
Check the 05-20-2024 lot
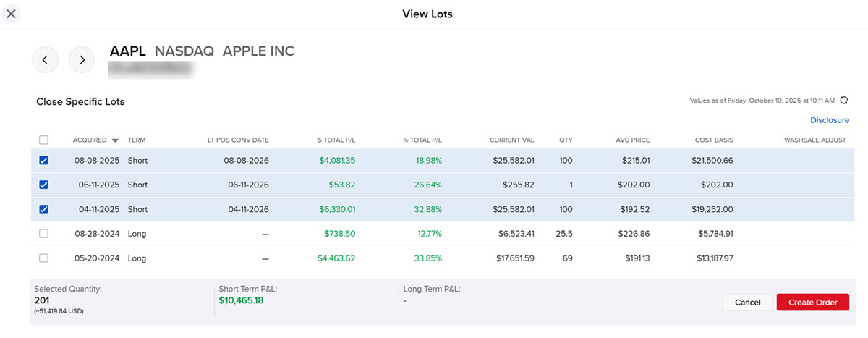[x=43, y=258]
